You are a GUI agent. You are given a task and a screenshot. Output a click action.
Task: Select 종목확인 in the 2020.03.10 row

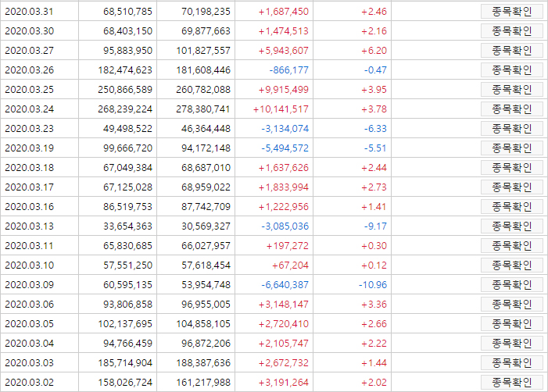point(512,265)
